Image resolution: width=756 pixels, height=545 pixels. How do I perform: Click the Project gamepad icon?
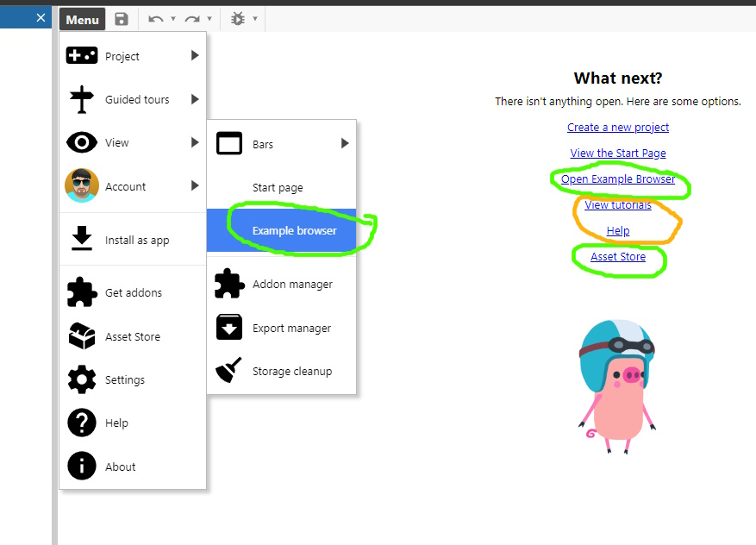tap(82, 55)
